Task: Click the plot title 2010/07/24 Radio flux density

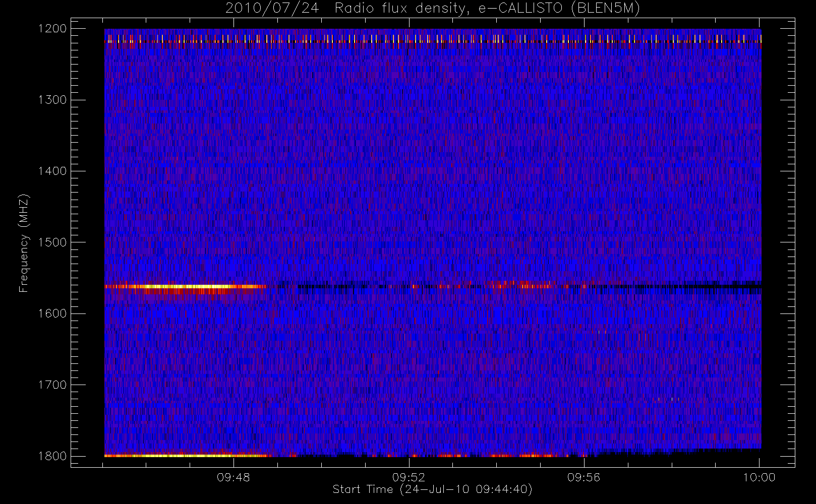Action: pos(432,9)
